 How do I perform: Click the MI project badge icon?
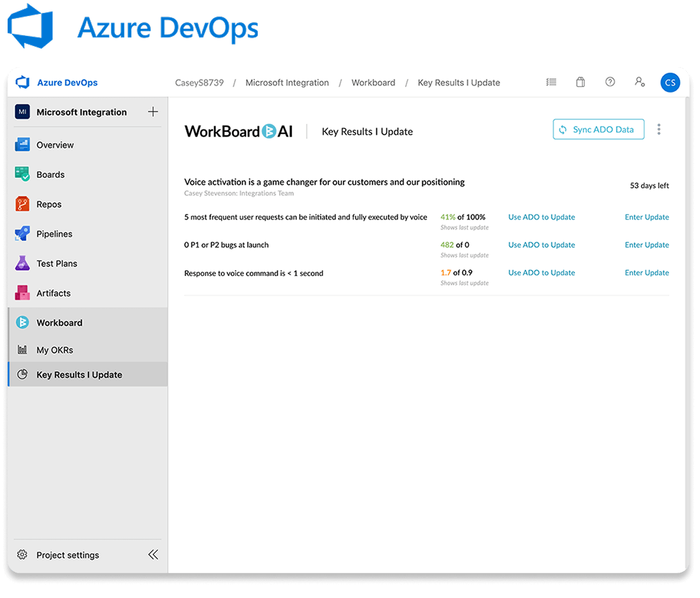click(x=22, y=112)
